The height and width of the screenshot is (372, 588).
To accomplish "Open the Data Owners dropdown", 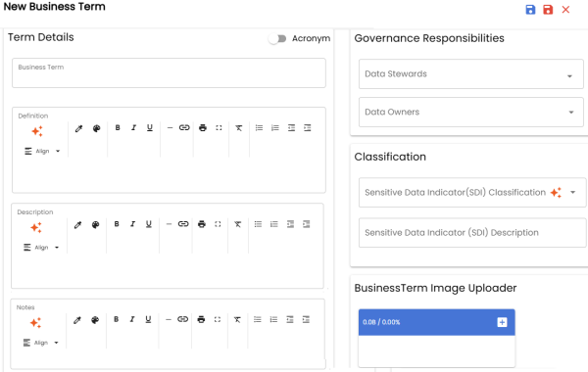I will [471, 112].
